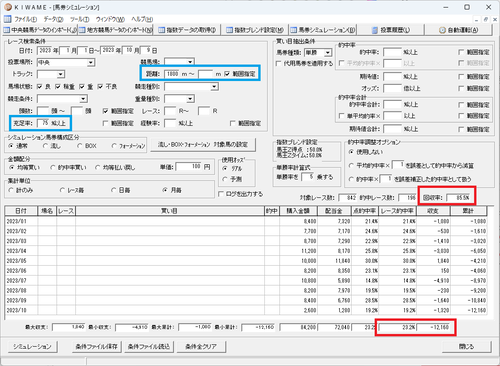The width and height of the screenshot is (500, 366).
Task: Enable ログを出力する checkbox
Action: (220, 194)
